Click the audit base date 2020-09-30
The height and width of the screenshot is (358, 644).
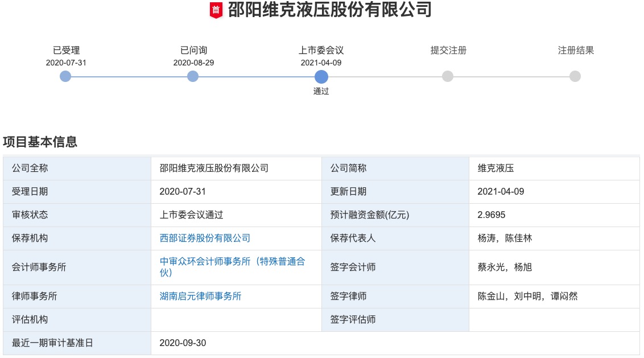pos(183,343)
